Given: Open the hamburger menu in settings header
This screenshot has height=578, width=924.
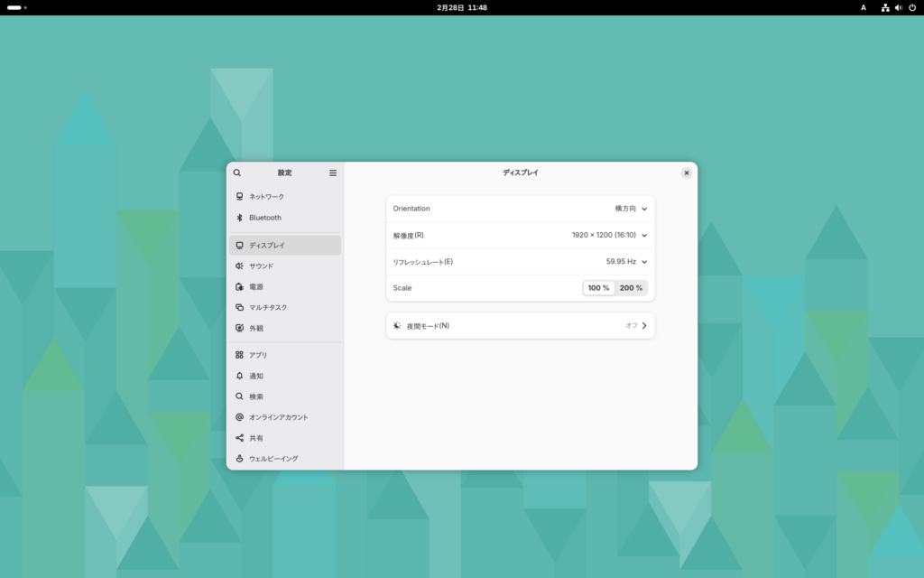Looking at the screenshot, I should (x=333, y=172).
